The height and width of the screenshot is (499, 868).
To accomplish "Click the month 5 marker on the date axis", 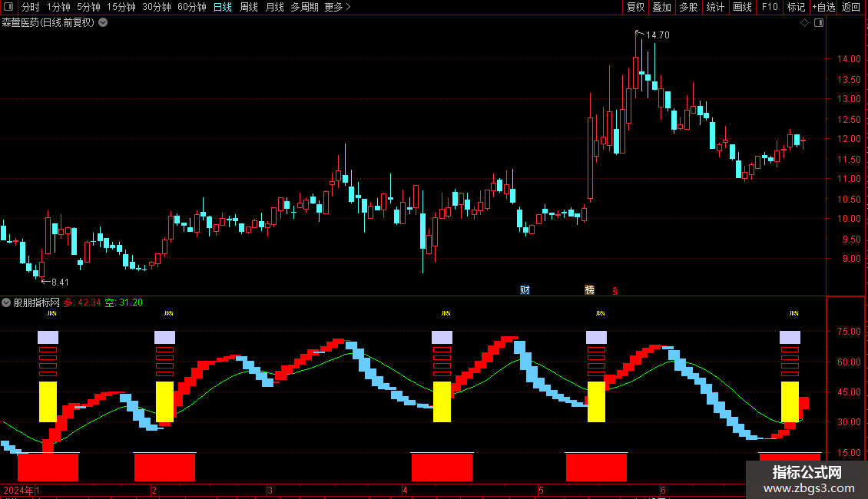I will pos(541,490).
